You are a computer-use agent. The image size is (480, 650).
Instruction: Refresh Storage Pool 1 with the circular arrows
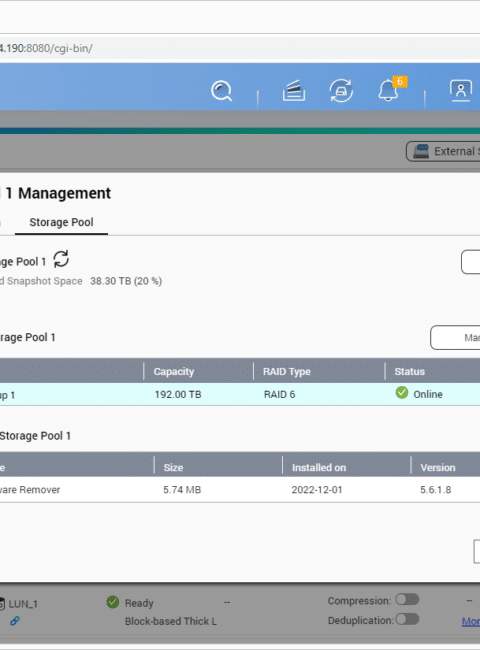(x=61, y=260)
